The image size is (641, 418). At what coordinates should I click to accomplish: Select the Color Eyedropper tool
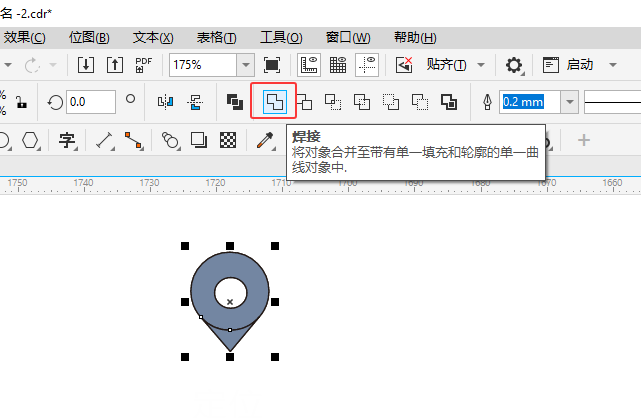264,140
